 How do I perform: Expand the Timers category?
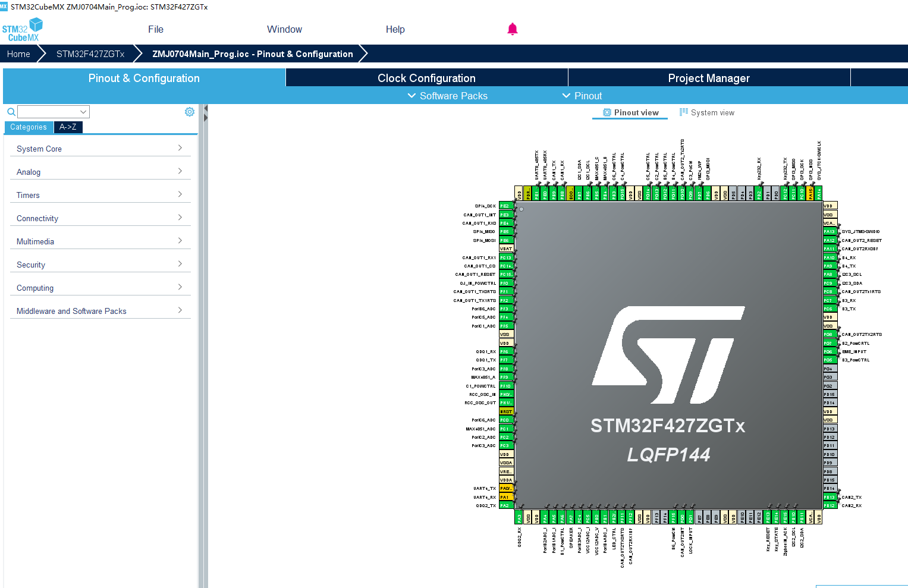pyautogui.click(x=100, y=195)
